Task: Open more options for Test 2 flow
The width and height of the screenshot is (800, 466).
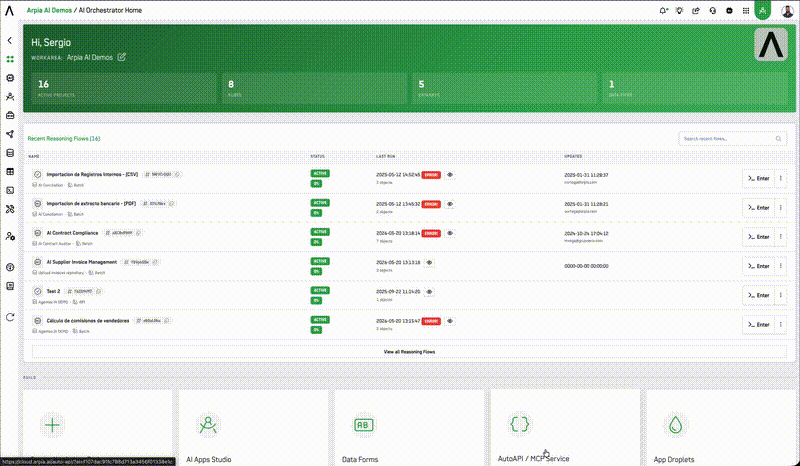Action: (x=781, y=295)
